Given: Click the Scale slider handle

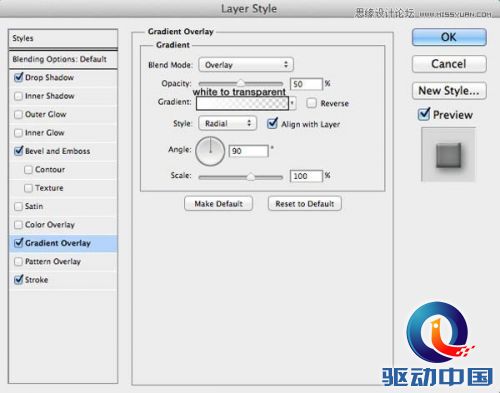Looking at the screenshot, I should point(251,177).
